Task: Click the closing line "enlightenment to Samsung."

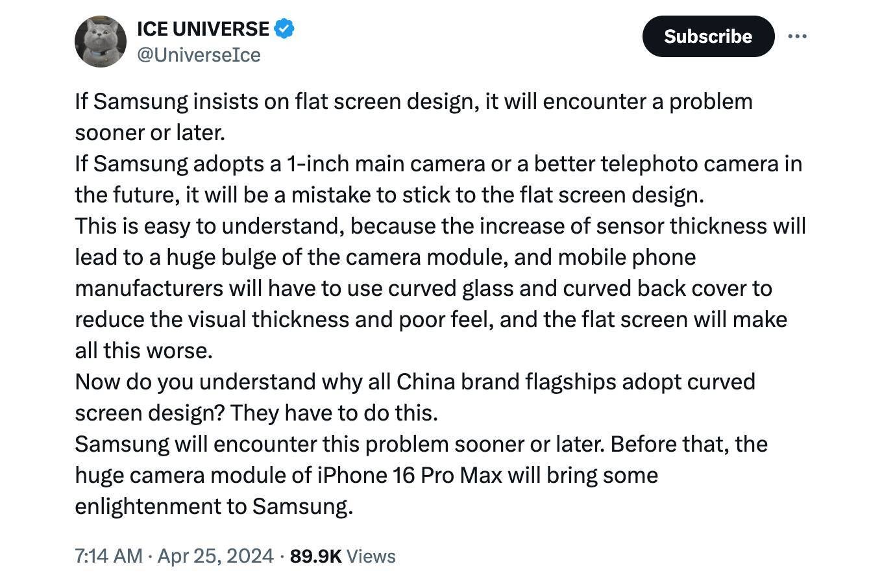Action: (x=214, y=506)
